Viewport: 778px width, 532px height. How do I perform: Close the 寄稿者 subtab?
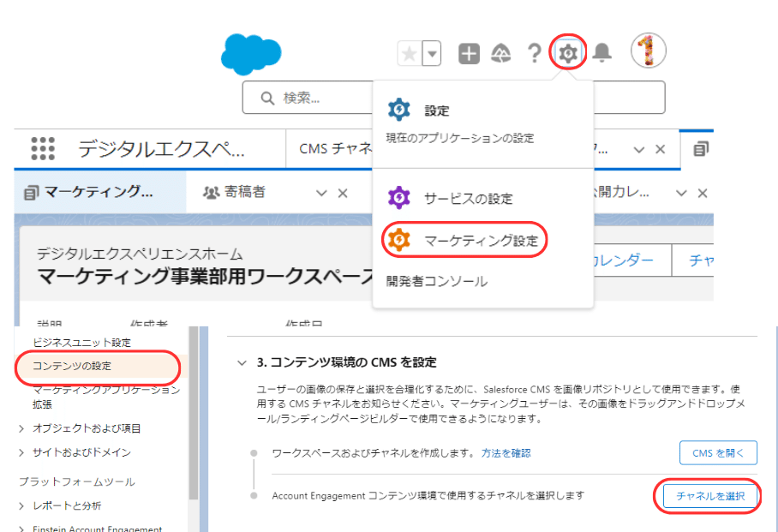[x=343, y=193]
